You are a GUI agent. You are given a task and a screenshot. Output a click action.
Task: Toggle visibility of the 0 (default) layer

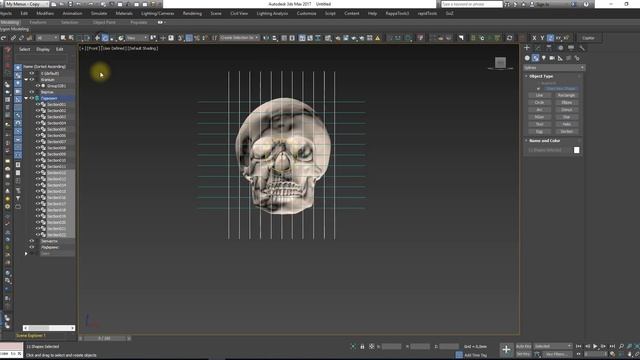pos(32,73)
